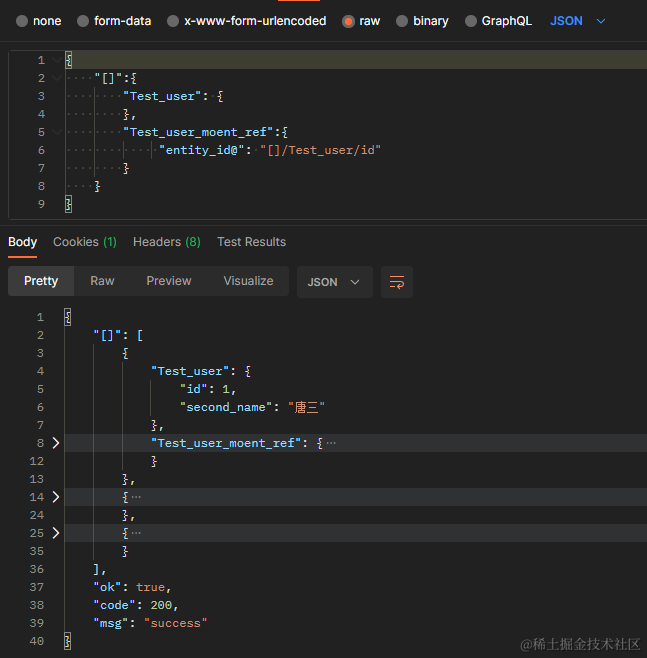Click line number 9 in request editor
This screenshot has height=658, width=647.
(41, 204)
